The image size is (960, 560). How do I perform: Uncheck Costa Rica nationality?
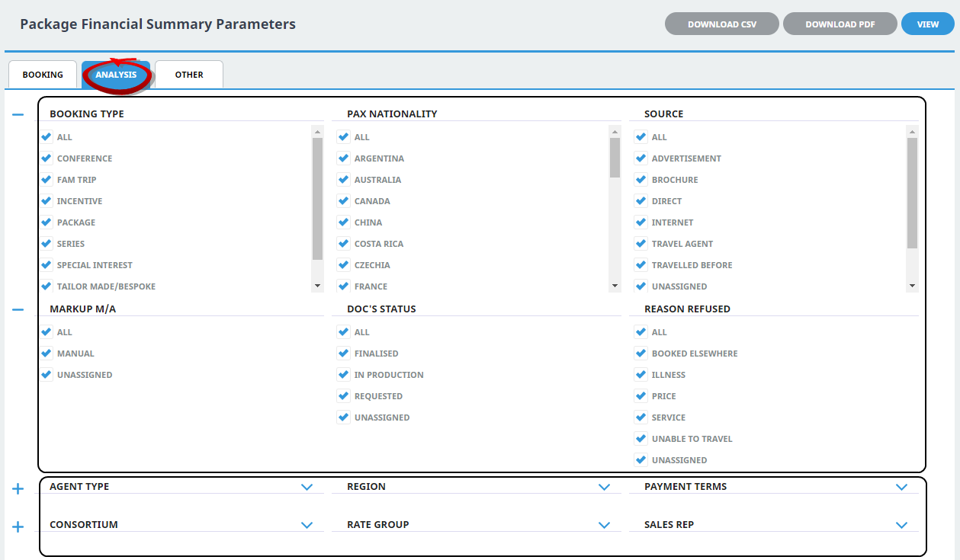coord(344,244)
